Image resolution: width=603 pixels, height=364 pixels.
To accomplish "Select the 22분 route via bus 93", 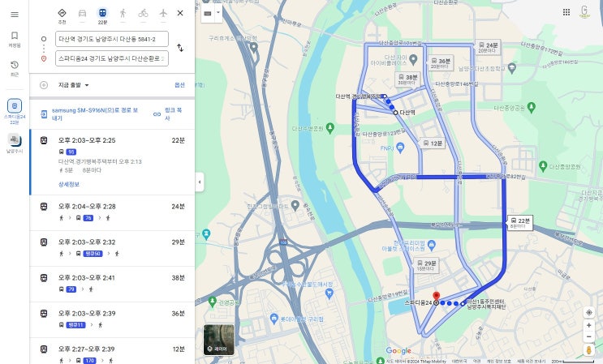I will click(x=112, y=162).
